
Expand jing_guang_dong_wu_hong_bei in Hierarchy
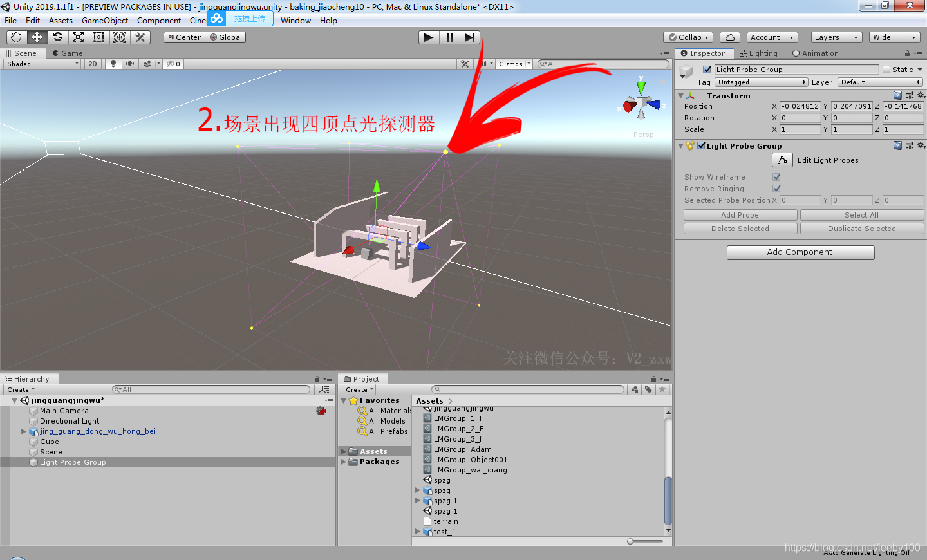point(24,431)
